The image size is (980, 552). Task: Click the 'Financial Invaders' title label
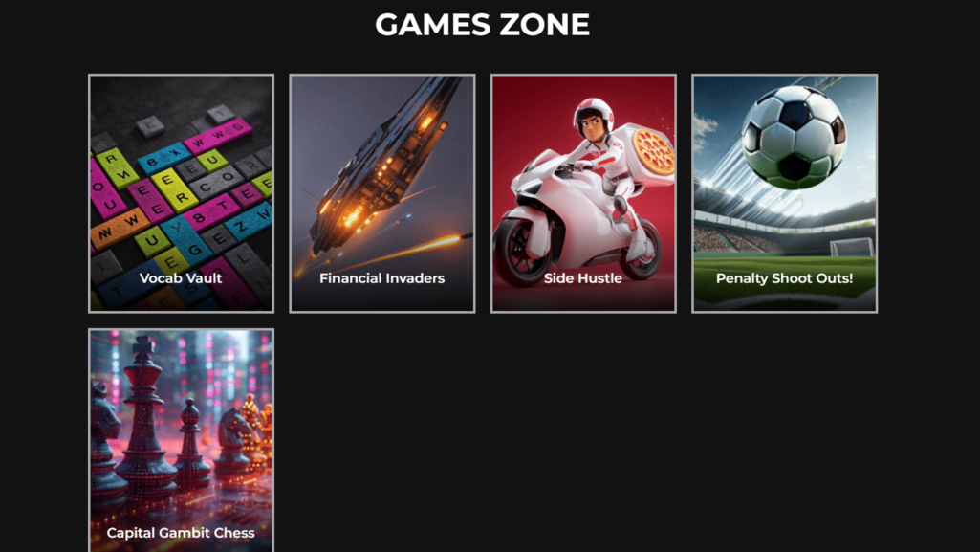[x=381, y=278]
